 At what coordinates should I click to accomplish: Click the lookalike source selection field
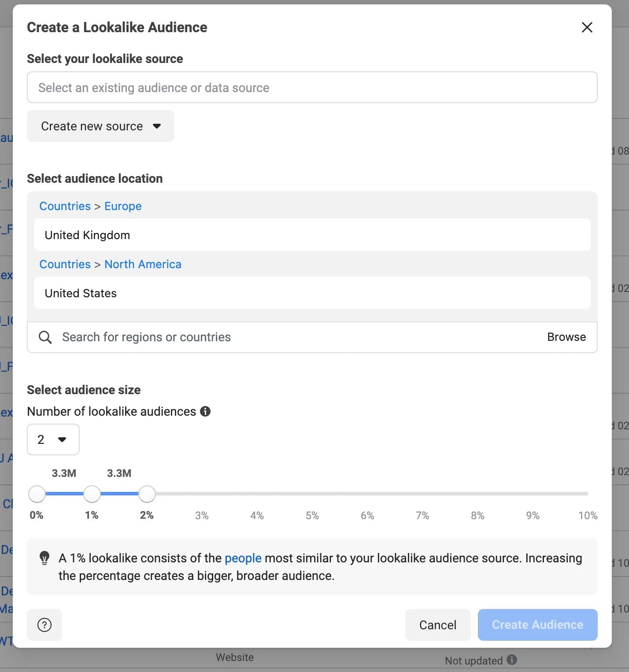click(312, 88)
